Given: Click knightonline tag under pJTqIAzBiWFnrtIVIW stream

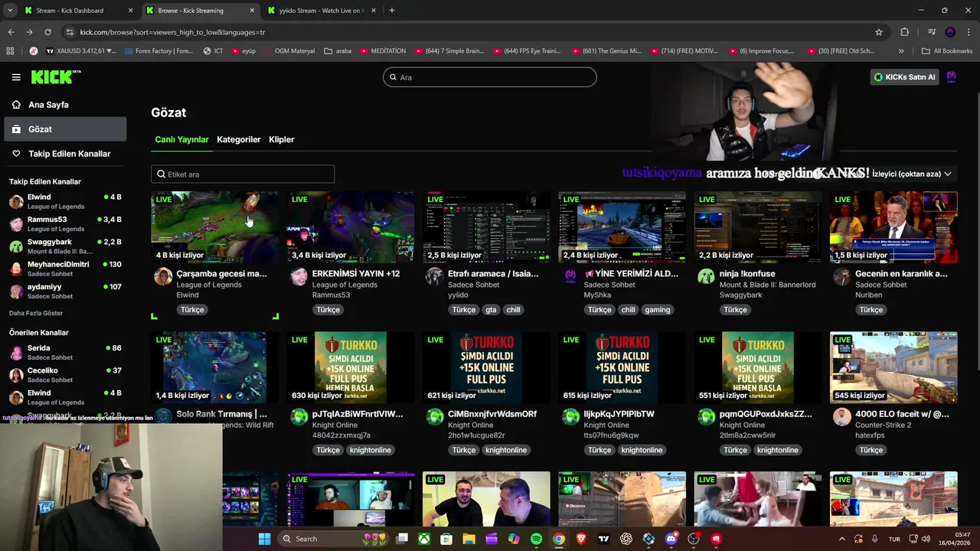Looking at the screenshot, I should coord(371,450).
